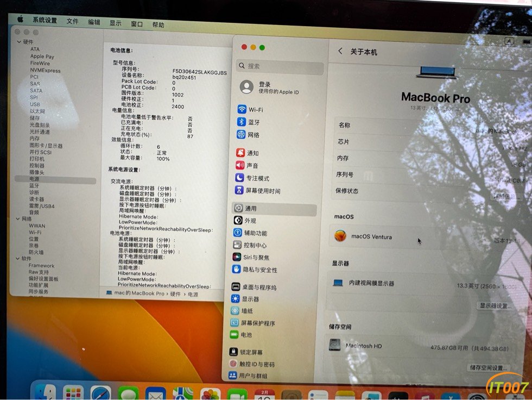This screenshot has width=532, height=400.
Task: Collapse 网络 section in System Information
Action: click(x=17, y=218)
